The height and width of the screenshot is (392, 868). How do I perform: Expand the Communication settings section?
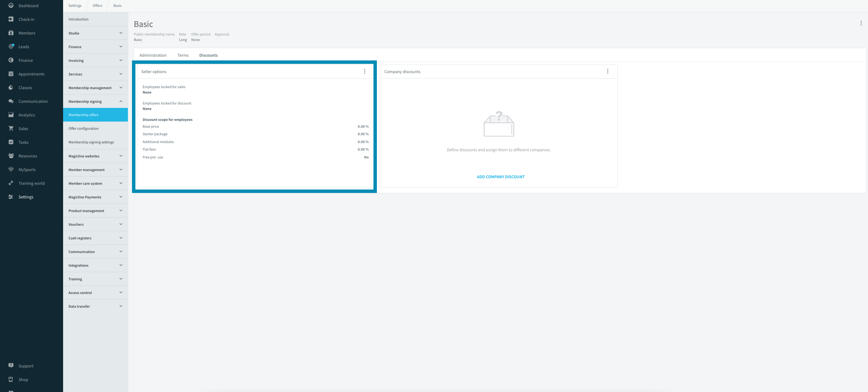[95, 252]
